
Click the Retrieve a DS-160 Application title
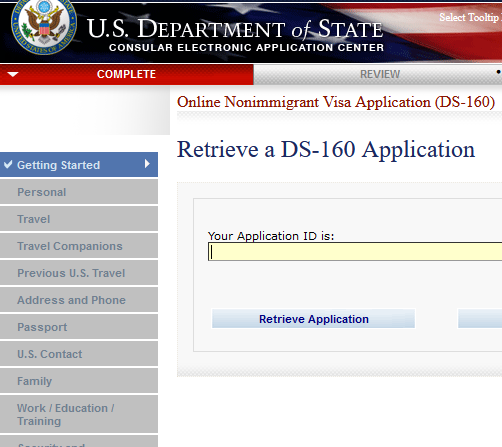point(326,149)
